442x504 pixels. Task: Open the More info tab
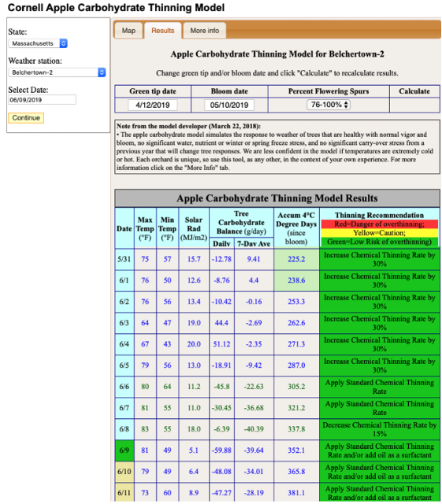205,31
